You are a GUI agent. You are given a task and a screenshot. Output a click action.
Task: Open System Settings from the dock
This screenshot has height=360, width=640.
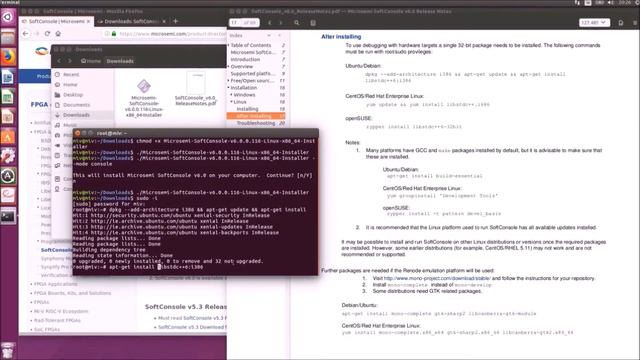(x=8, y=157)
